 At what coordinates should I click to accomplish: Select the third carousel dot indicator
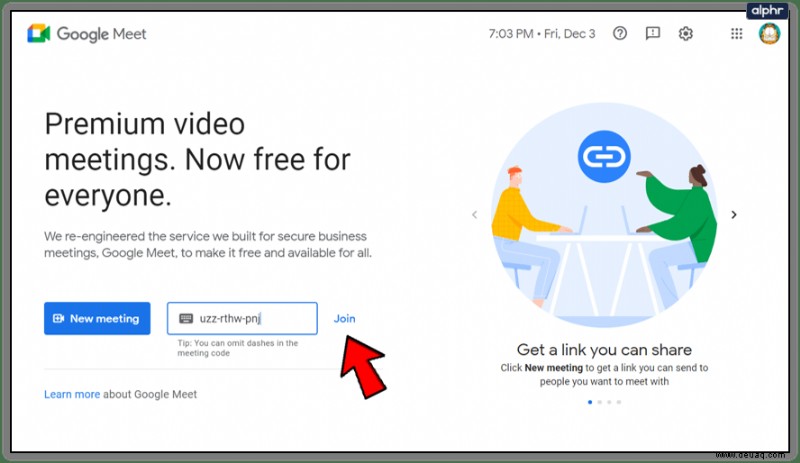coord(609,402)
